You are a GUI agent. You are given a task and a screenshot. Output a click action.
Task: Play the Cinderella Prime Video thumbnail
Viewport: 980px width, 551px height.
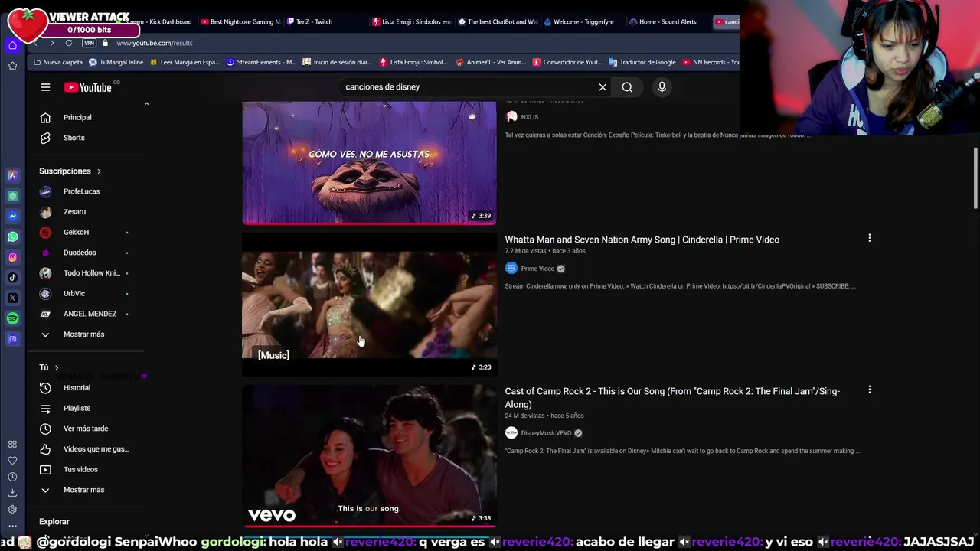point(369,305)
